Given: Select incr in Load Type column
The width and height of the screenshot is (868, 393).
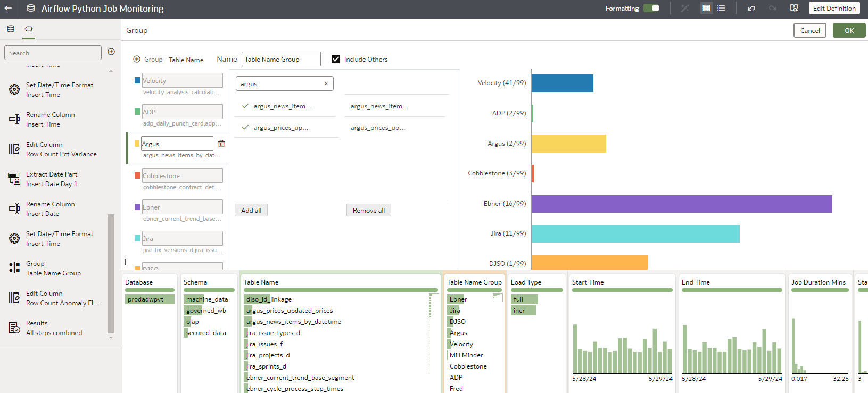Looking at the screenshot, I should click(523, 311).
